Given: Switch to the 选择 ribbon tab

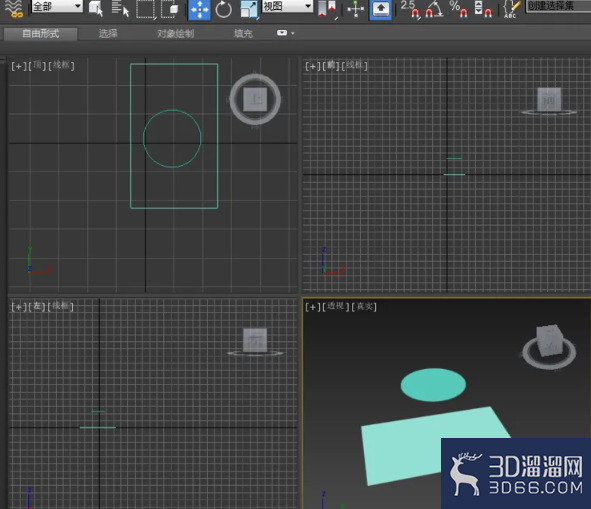Looking at the screenshot, I should click(x=108, y=34).
